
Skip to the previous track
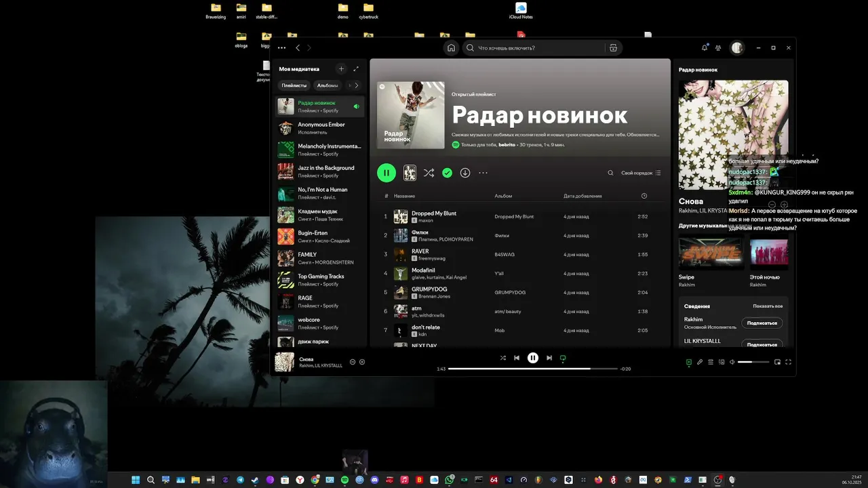(517, 358)
